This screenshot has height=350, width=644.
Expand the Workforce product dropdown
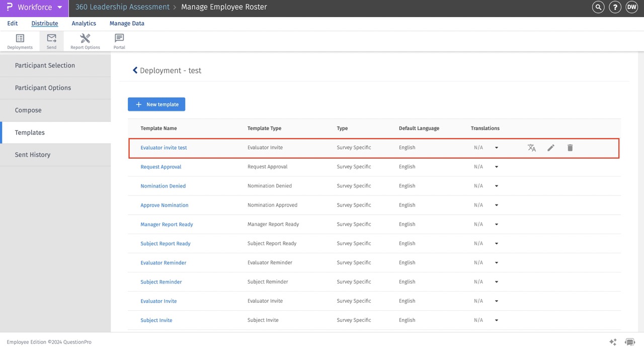click(x=60, y=8)
